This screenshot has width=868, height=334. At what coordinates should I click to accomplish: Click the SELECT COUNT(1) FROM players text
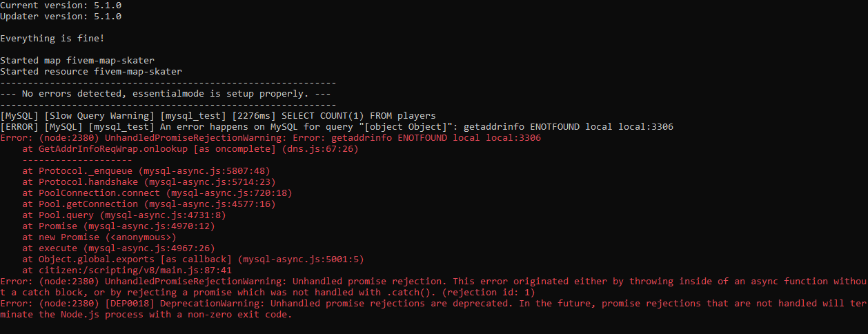click(358, 116)
